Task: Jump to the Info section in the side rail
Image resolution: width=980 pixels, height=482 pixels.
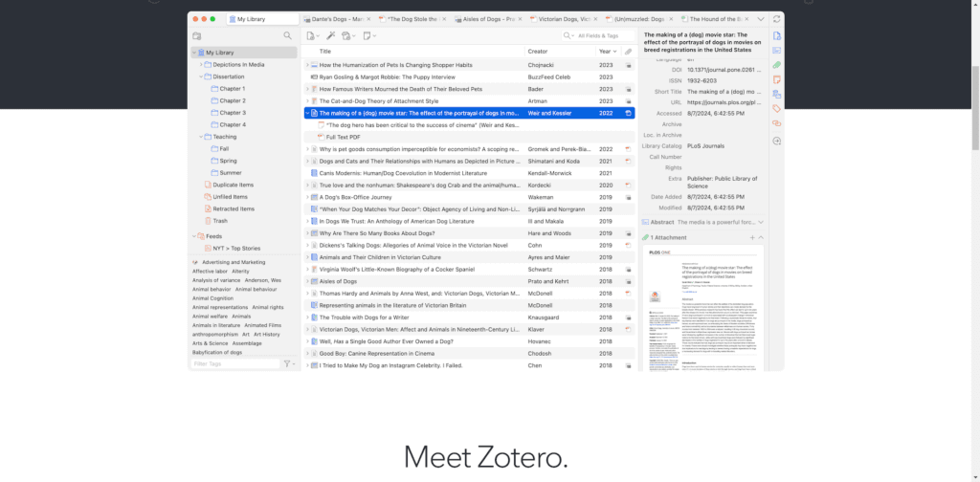Action: pyautogui.click(x=777, y=35)
